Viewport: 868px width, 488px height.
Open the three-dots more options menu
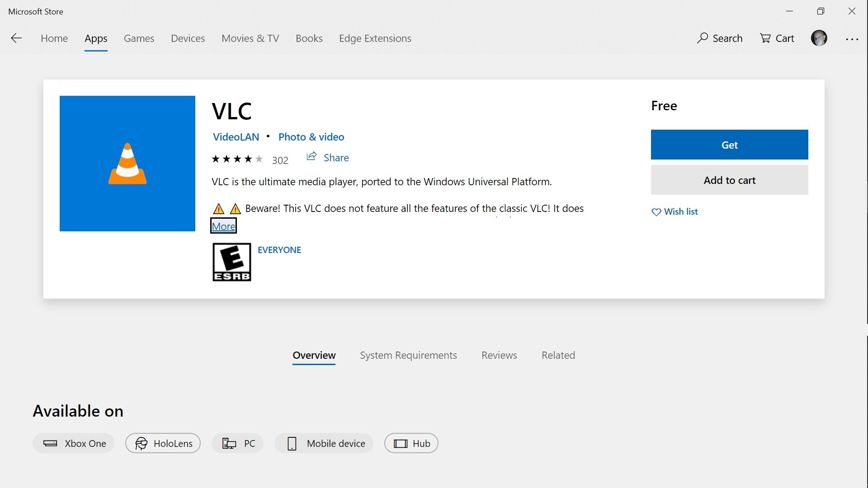coord(852,39)
